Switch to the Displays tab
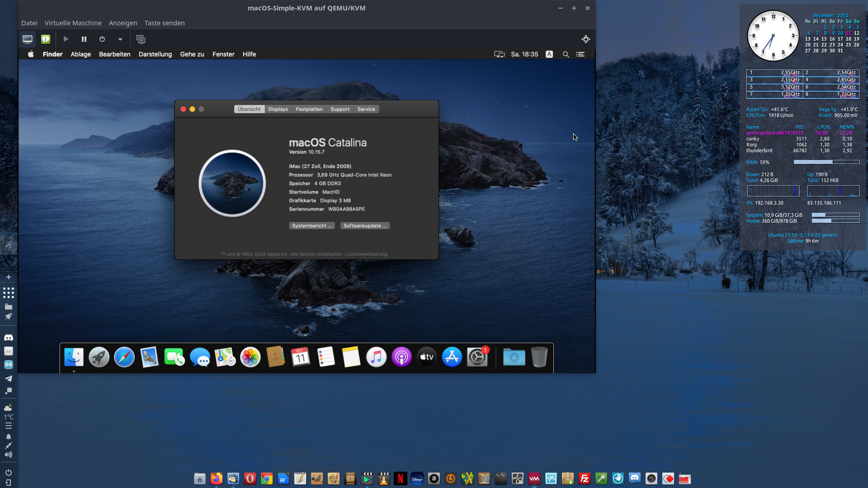 pyautogui.click(x=278, y=108)
